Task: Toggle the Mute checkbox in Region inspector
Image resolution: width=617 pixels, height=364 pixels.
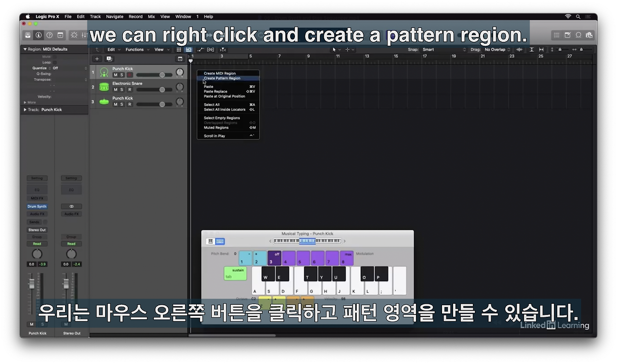Action: pos(54,57)
